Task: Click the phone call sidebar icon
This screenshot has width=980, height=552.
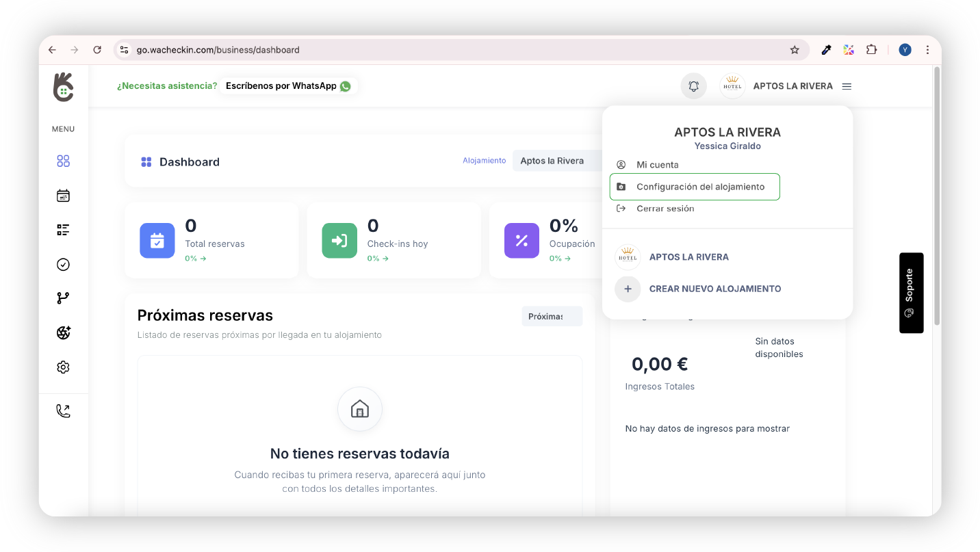Action: point(63,411)
